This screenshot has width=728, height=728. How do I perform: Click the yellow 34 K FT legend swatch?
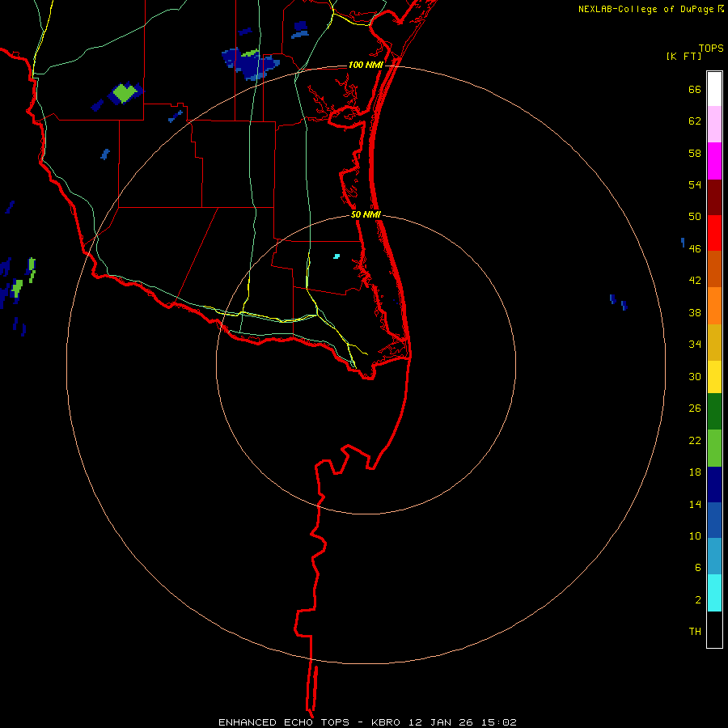714,377
